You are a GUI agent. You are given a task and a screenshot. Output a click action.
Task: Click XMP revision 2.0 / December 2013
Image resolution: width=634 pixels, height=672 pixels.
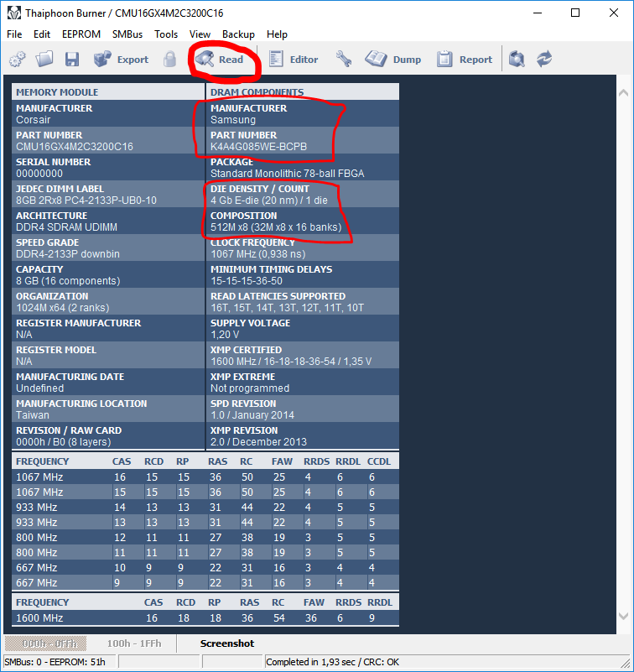point(259,442)
